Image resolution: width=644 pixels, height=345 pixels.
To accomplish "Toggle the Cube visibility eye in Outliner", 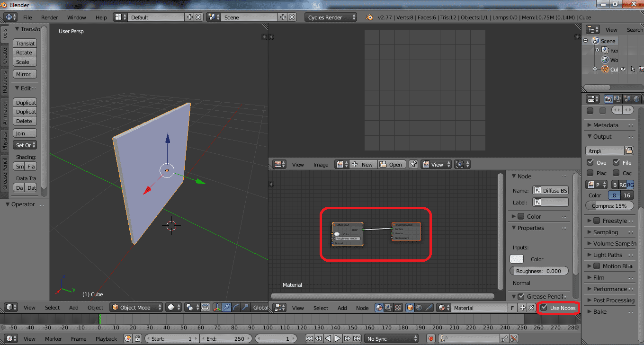I will tap(623, 69).
